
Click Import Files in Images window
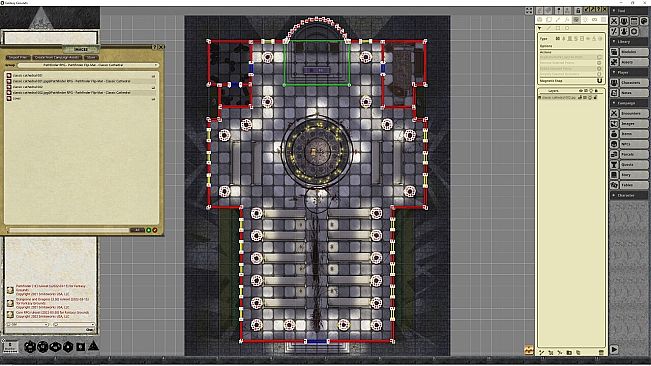18,57
